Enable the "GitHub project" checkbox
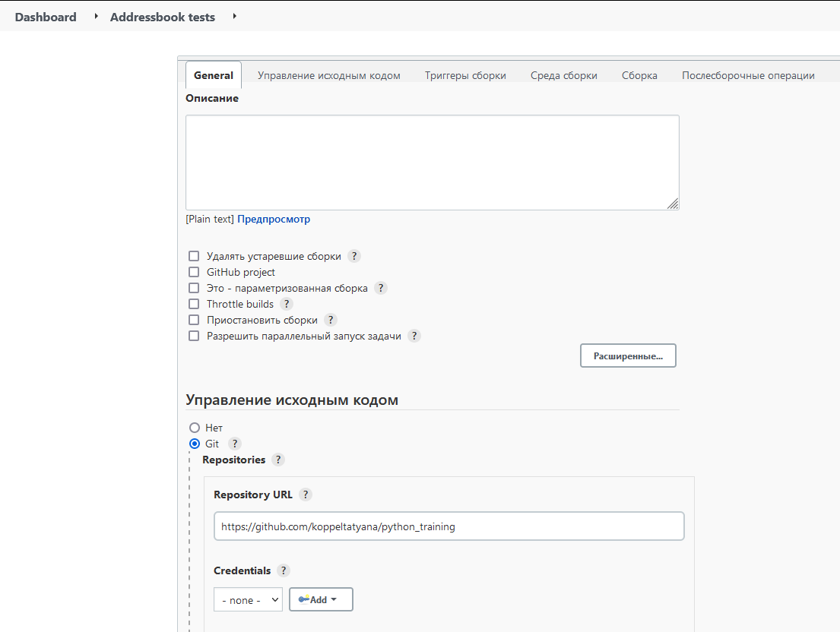Screen dimensions: 840x632 click(x=194, y=272)
